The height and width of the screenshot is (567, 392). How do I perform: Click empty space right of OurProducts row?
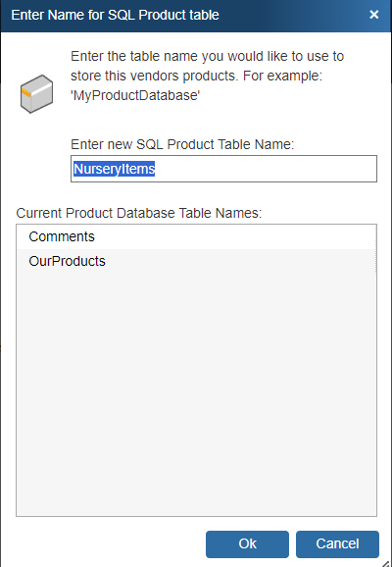click(x=240, y=261)
